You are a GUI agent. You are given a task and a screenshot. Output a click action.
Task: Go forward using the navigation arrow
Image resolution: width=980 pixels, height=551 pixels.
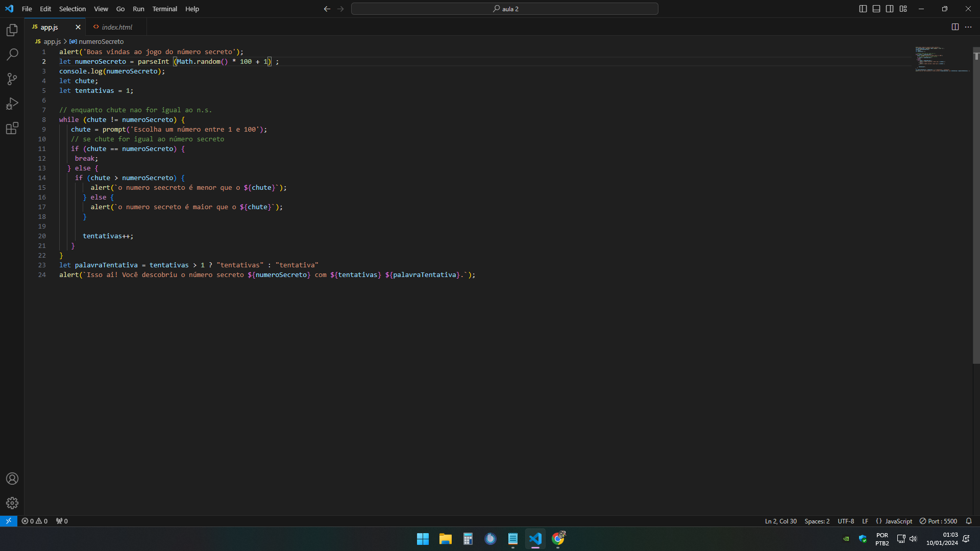click(340, 9)
